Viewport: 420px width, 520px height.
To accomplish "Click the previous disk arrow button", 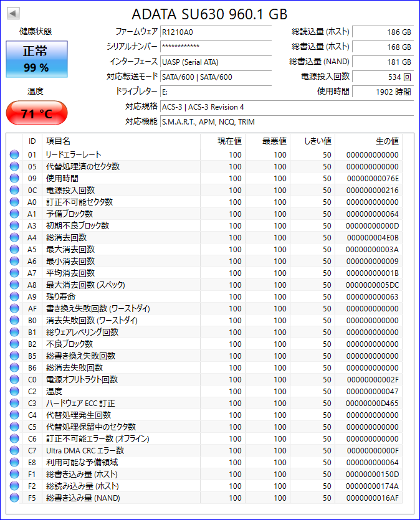I will pos(13,14).
